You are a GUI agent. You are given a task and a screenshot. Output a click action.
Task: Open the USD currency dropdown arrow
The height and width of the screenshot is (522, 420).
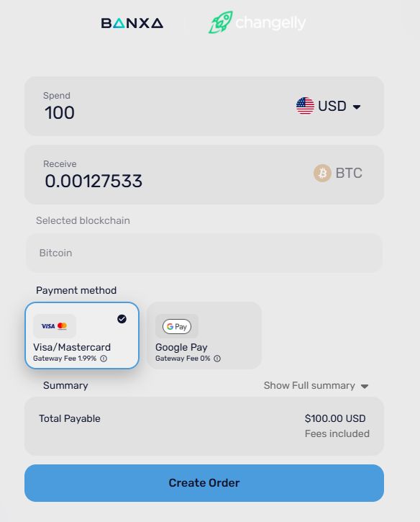(x=357, y=107)
